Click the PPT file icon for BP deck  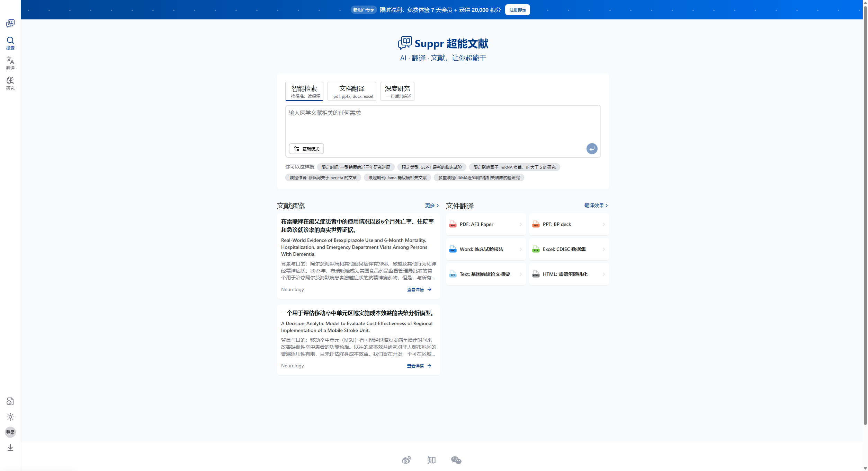tap(536, 224)
